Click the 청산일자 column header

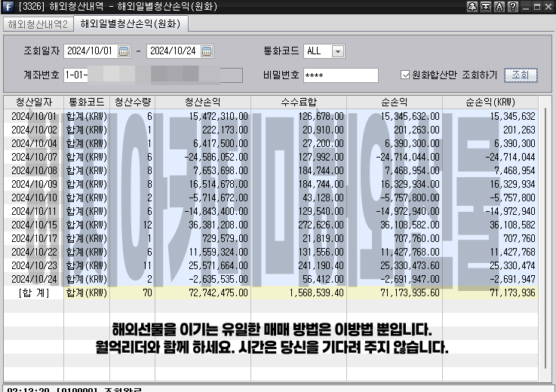click(34, 103)
